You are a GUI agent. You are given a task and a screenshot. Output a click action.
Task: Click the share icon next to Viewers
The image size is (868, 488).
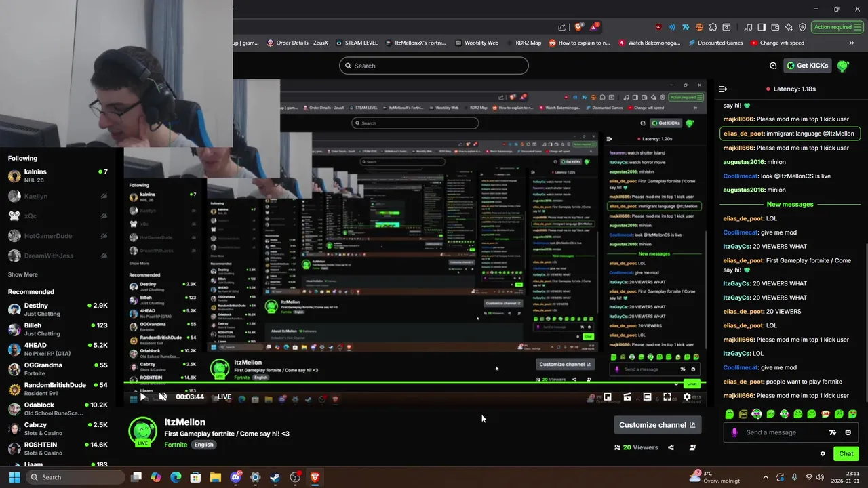point(671,447)
